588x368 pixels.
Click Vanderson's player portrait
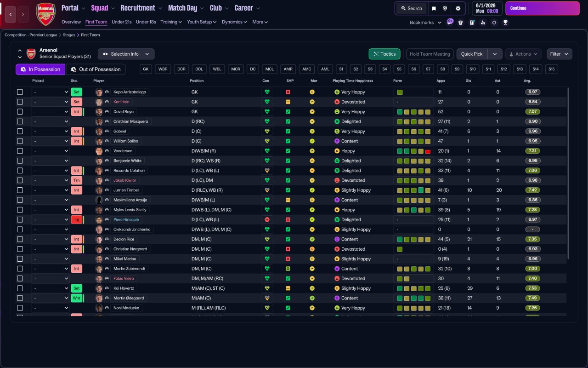(99, 151)
